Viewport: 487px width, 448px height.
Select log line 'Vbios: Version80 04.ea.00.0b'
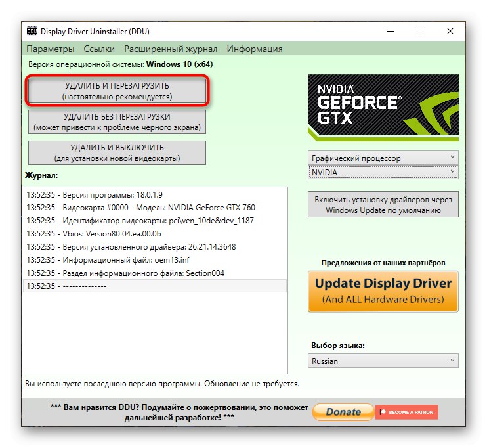coord(155,233)
